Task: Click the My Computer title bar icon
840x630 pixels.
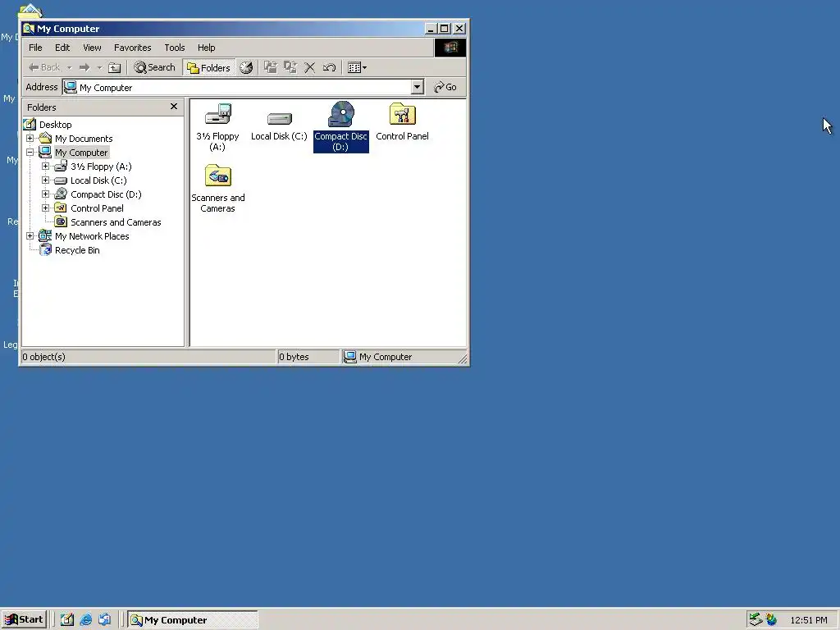Action: pyautogui.click(x=29, y=29)
